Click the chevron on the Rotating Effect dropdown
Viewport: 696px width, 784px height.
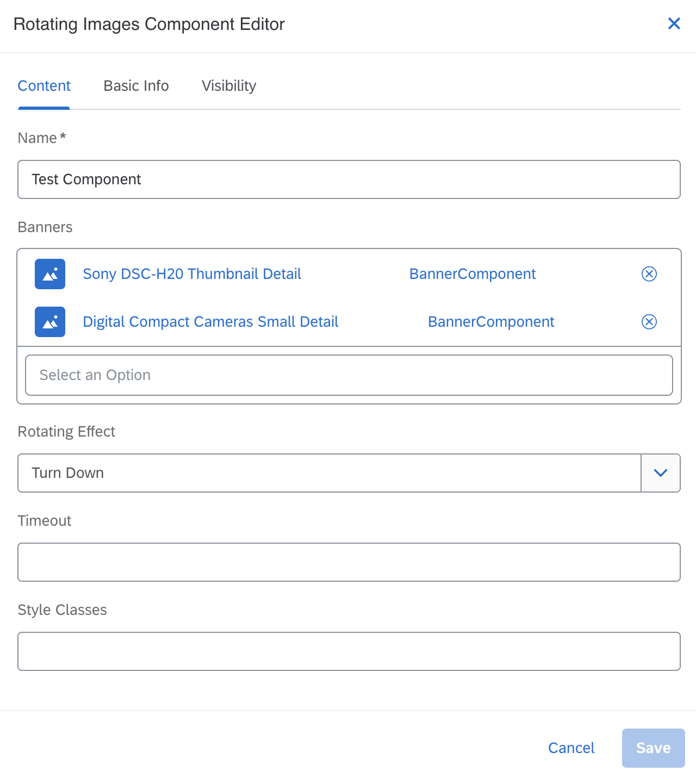pyautogui.click(x=661, y=473)
